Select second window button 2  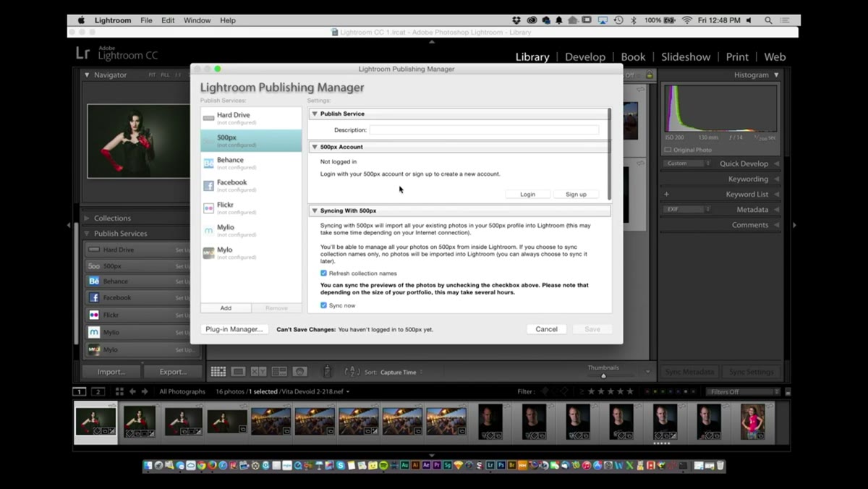tap(97, 391)
